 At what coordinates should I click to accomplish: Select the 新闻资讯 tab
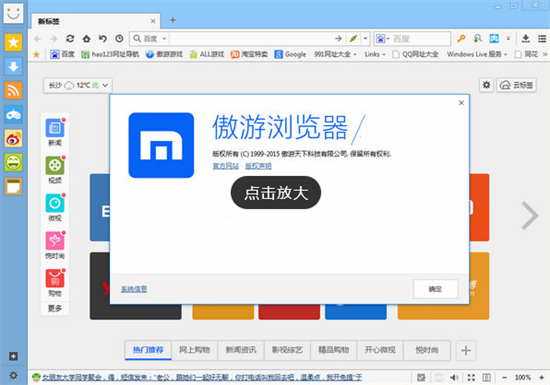(x=241, y=350)
